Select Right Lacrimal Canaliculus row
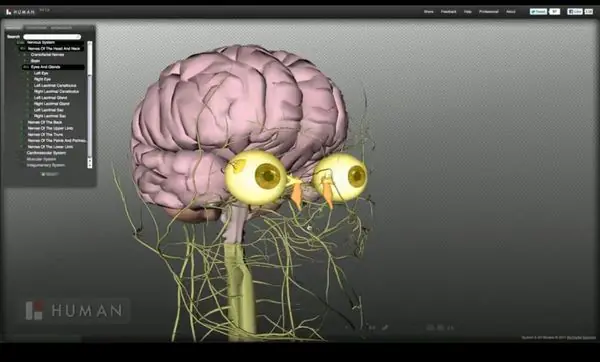Viewport: 600px width, 362px height. pyautogui.click(x=56, y=91)
